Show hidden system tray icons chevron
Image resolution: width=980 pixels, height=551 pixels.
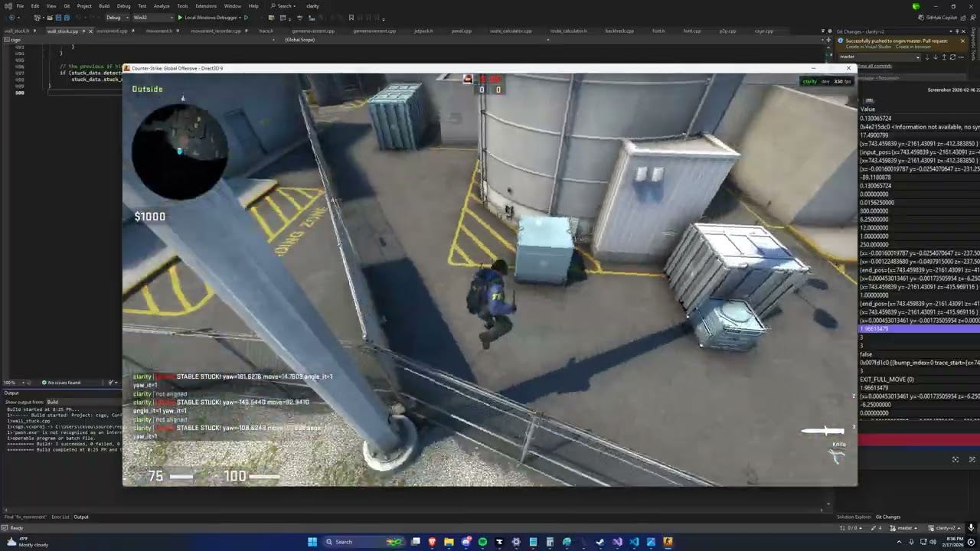[899, 542]
